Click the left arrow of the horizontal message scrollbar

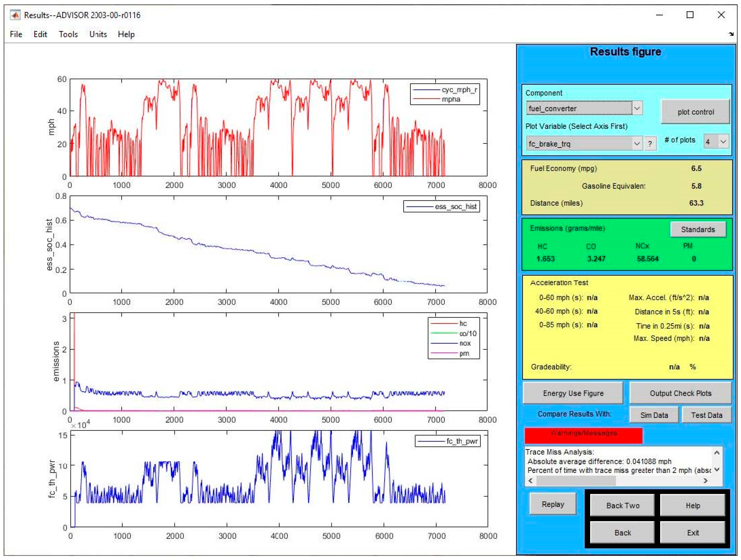click(531, 481)
